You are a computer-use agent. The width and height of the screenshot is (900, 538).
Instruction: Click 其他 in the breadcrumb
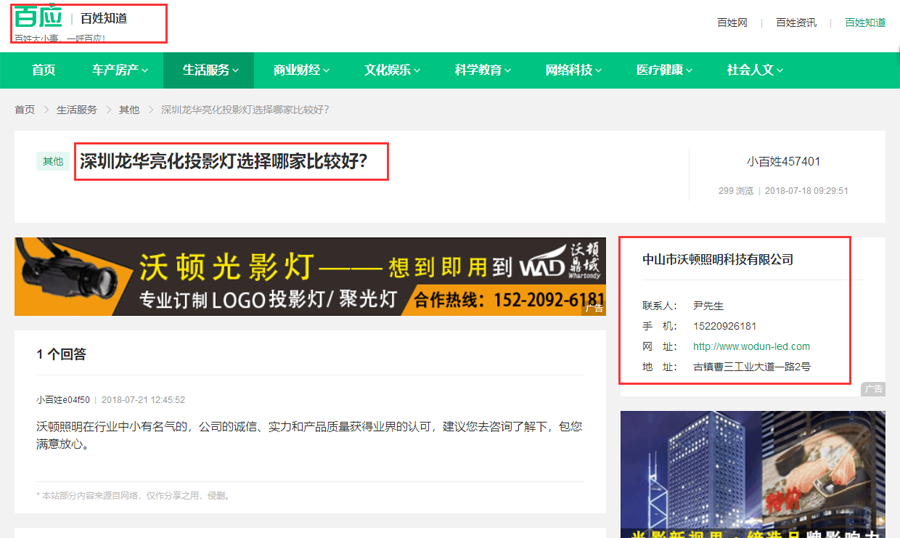tap(129, 110)
